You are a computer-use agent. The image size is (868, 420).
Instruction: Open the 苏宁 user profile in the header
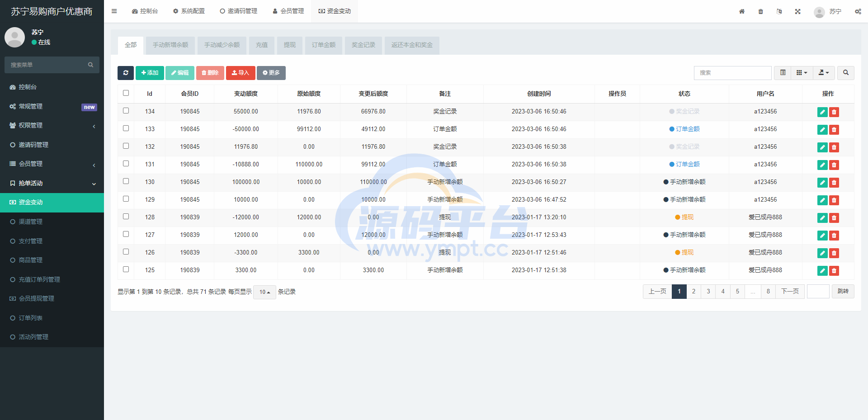coord(828,12)
